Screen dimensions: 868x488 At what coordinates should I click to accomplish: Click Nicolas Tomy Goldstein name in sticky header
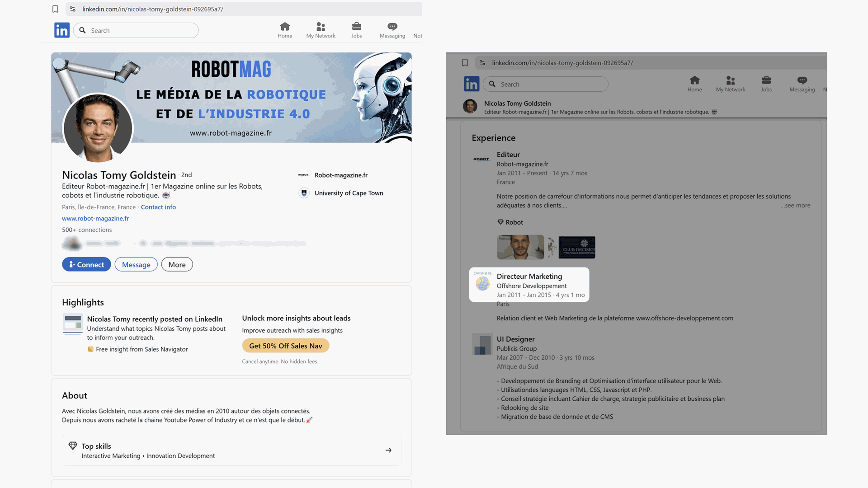[517, 103]
